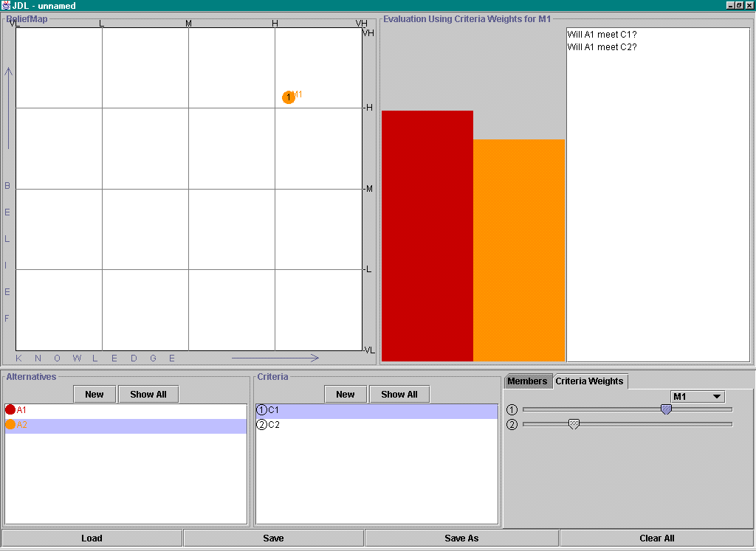Screen dimensions: 756x551
Task: Click New in the Alternatives panel
Action: coord(94,394)
